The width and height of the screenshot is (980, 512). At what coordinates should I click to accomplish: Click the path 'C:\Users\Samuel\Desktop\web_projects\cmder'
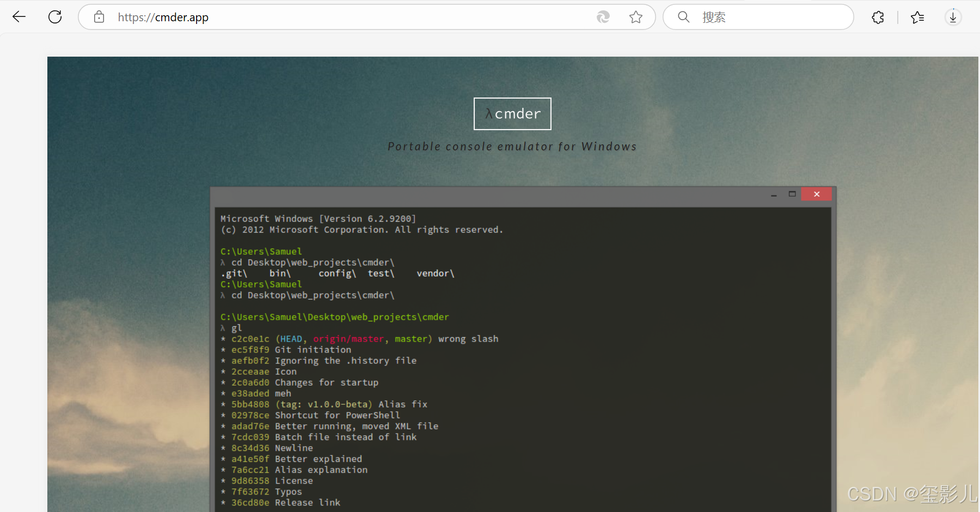[335, 317]
